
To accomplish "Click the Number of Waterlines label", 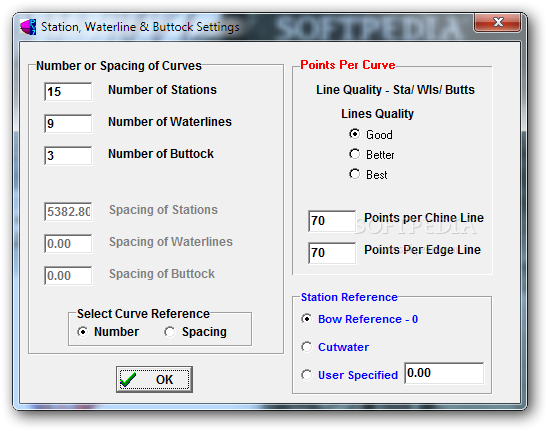I will 170,122.
